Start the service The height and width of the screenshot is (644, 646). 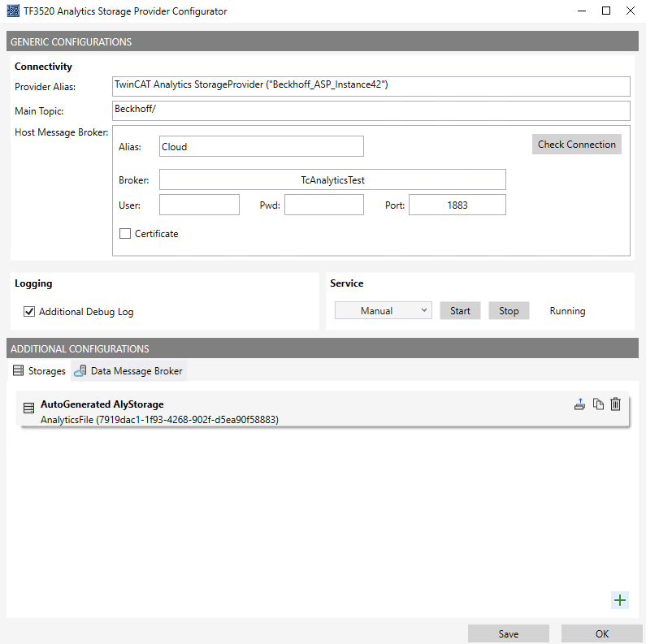460,310
